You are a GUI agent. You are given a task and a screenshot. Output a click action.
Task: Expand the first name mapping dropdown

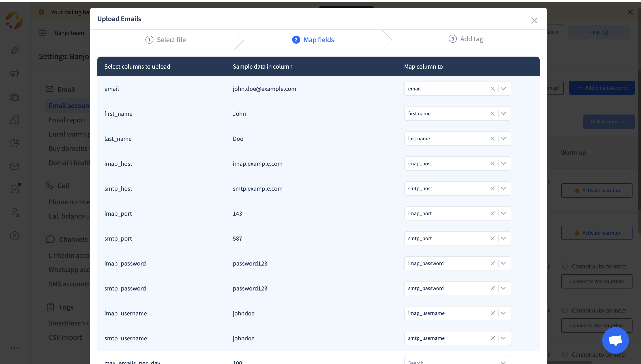coord(503,114)
